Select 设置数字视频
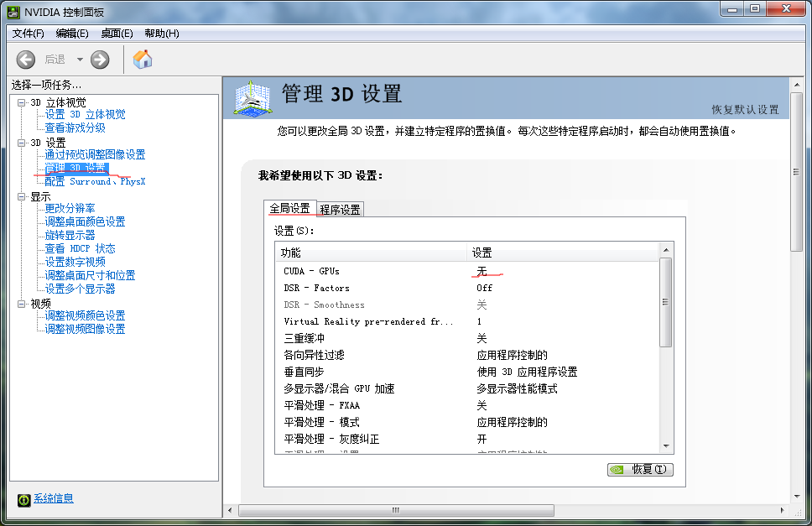 75,263
